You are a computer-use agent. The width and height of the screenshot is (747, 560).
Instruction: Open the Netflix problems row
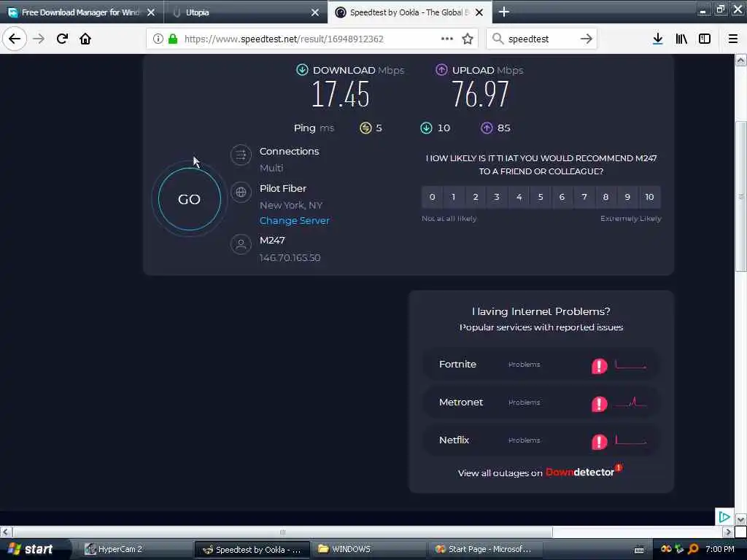tap(541, 440)
